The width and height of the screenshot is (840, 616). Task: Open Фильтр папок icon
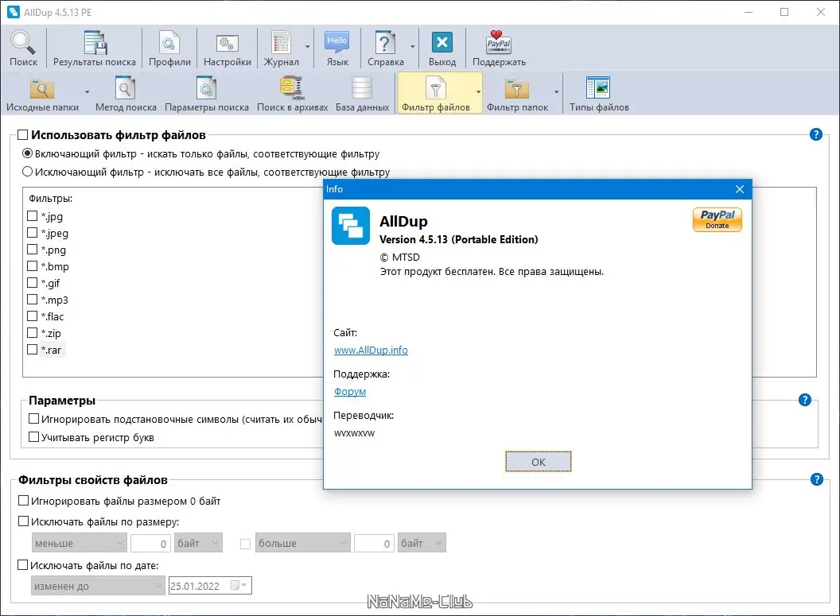[517, 94]
